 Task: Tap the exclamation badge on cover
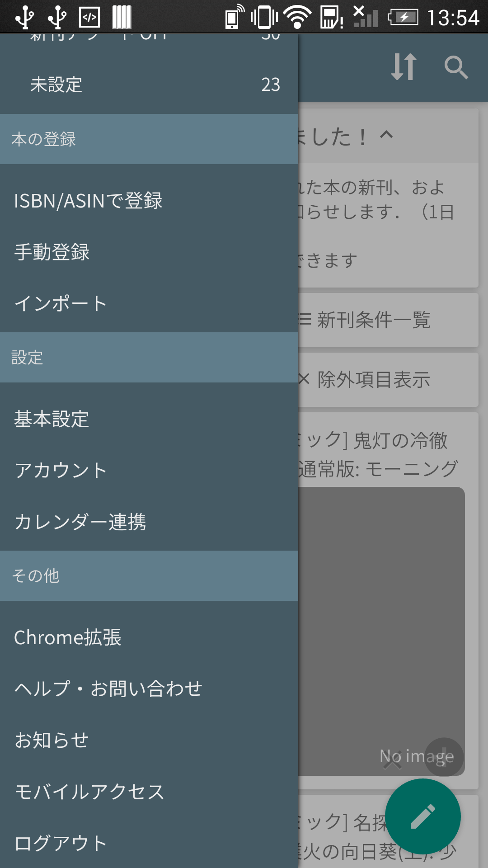click(x=444, y=757)
